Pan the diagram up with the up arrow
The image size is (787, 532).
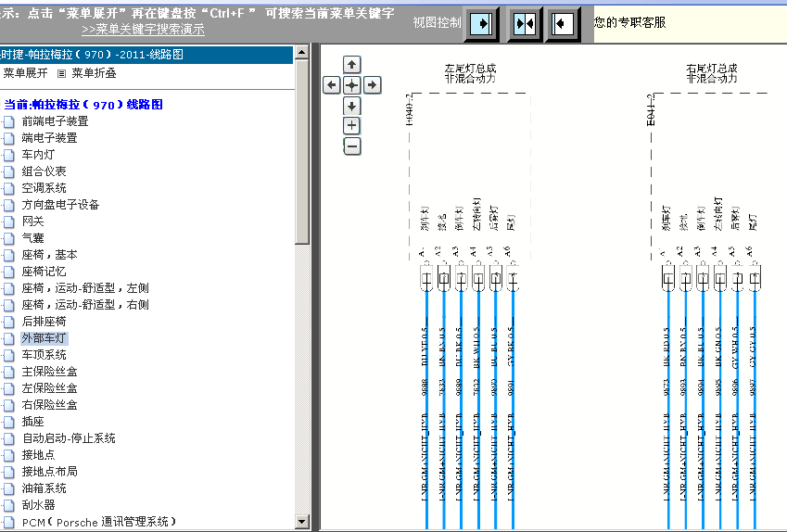pos(352,65)
